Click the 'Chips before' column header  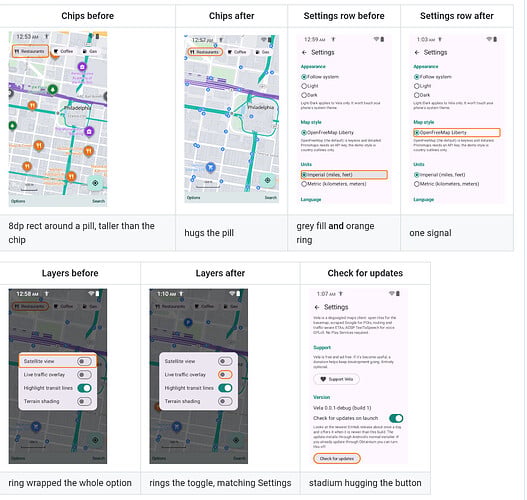[x=87, y=16]
